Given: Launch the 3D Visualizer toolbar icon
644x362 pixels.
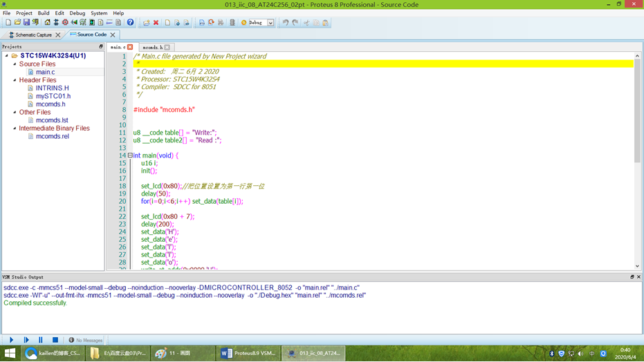Looking at the screenshot, I should point(74,23).
